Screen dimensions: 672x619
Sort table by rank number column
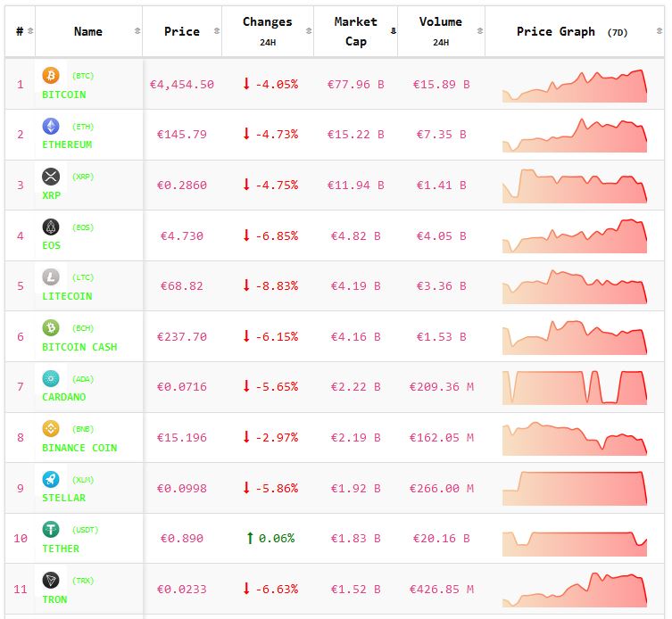(x=21, y=31)
